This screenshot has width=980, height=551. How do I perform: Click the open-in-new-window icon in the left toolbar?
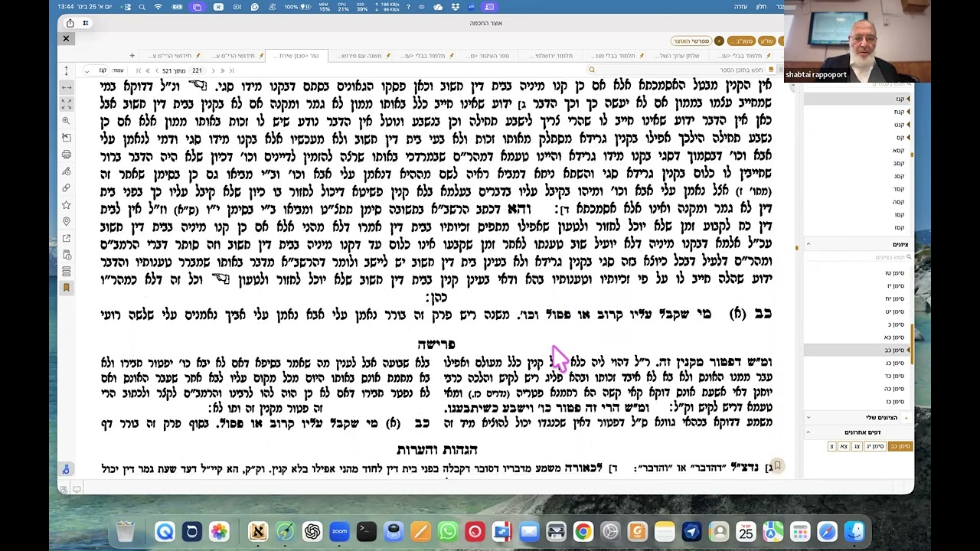(67, 239)
